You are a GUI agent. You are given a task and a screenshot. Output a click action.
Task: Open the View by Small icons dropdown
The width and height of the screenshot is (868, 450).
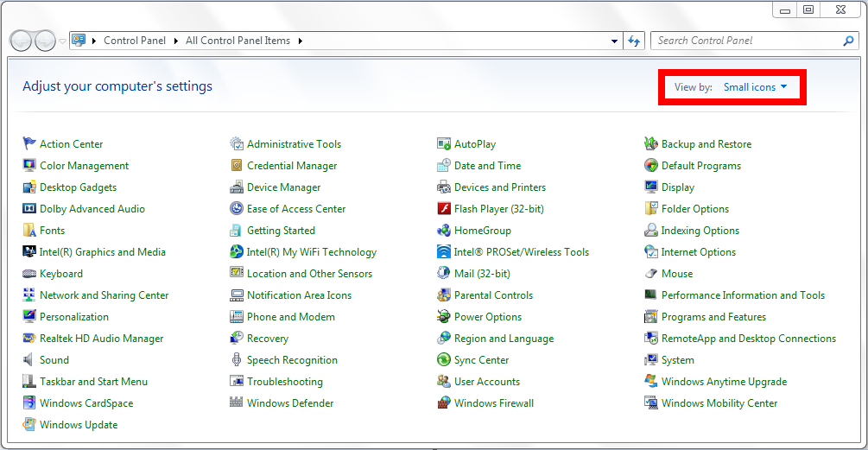coord(755,87)
